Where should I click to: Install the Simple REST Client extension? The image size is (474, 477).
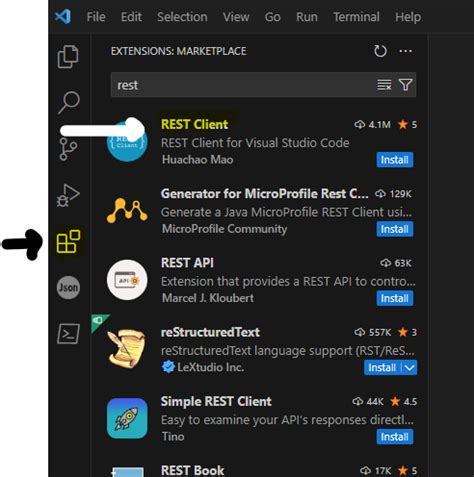[x=395, y=437]
